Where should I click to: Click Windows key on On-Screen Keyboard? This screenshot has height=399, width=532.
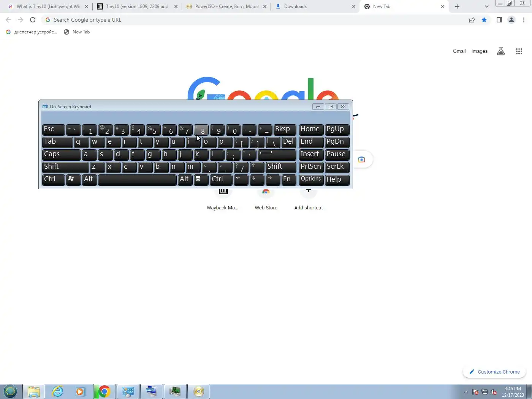point(73,180)
